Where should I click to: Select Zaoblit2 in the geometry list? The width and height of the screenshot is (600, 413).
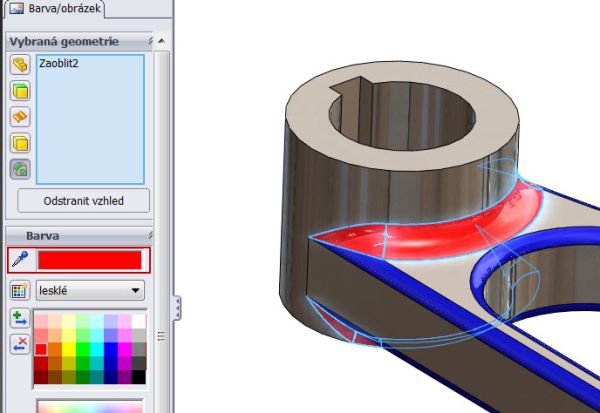[x=59, y=62]
